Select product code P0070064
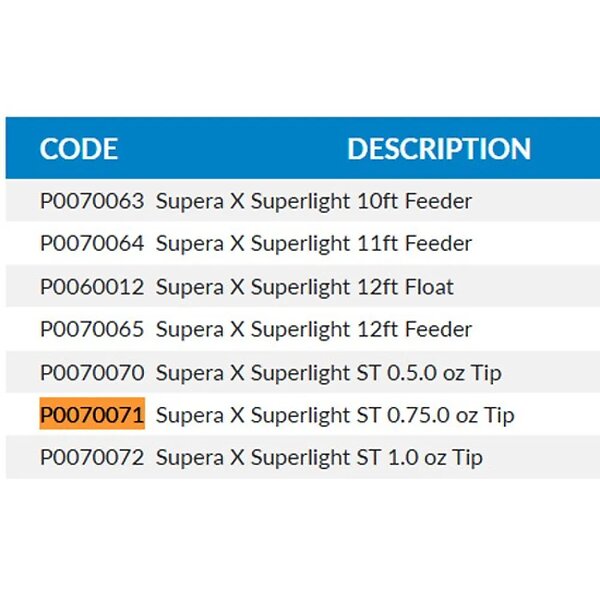The image size is (600, 600). point(92,243)
